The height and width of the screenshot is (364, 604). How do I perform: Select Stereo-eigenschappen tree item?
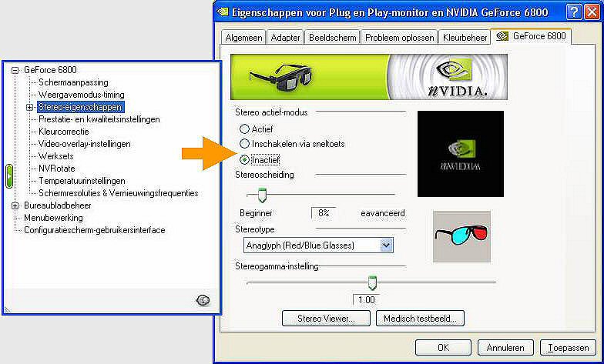tap(80, 107)
